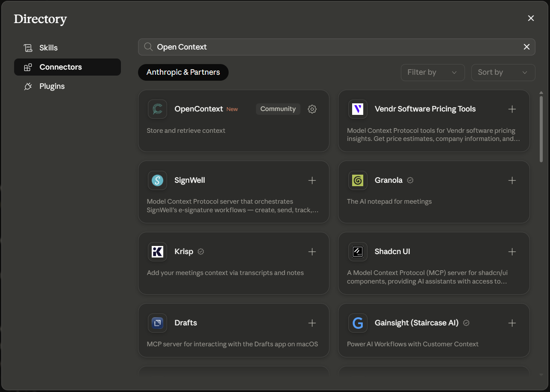Click the SignWell logo icon
The height and width of the screenshot is (392, 550).
(157, 180)
